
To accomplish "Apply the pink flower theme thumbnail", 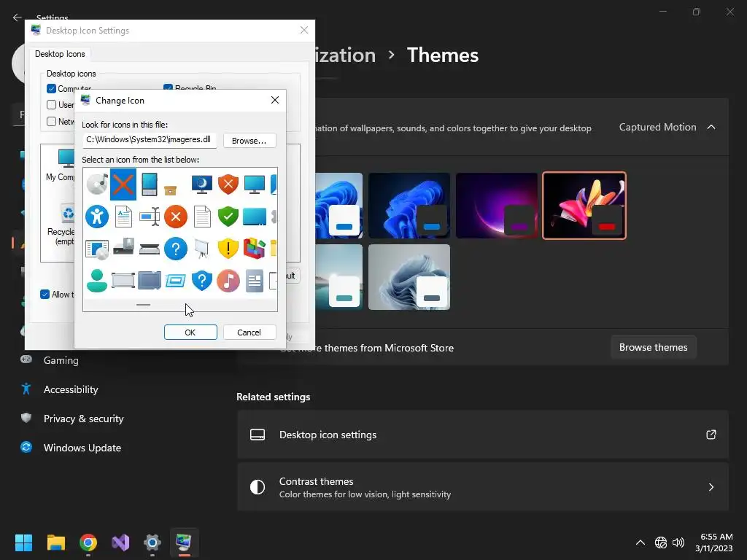I will [584, 206].
